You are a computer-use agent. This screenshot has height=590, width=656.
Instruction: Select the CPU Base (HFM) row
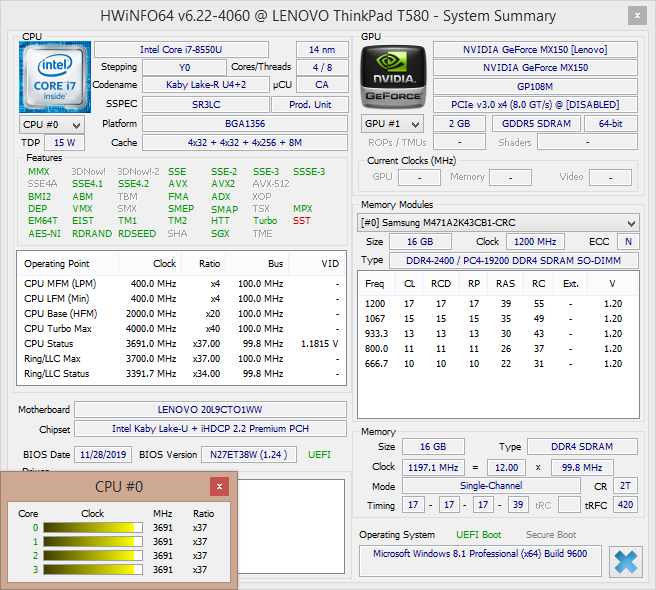click(x=181, y=314)
